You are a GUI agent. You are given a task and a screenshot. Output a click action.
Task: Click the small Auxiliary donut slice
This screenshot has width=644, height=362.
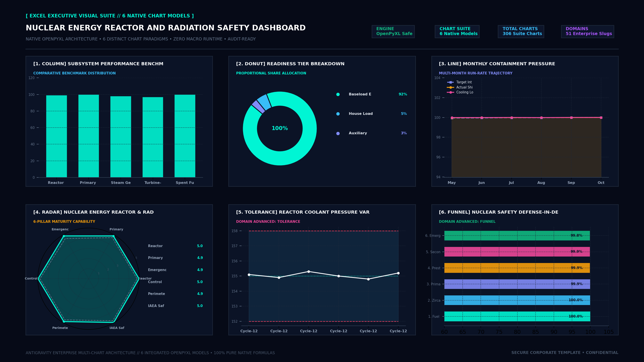click(x=258, y=107)
